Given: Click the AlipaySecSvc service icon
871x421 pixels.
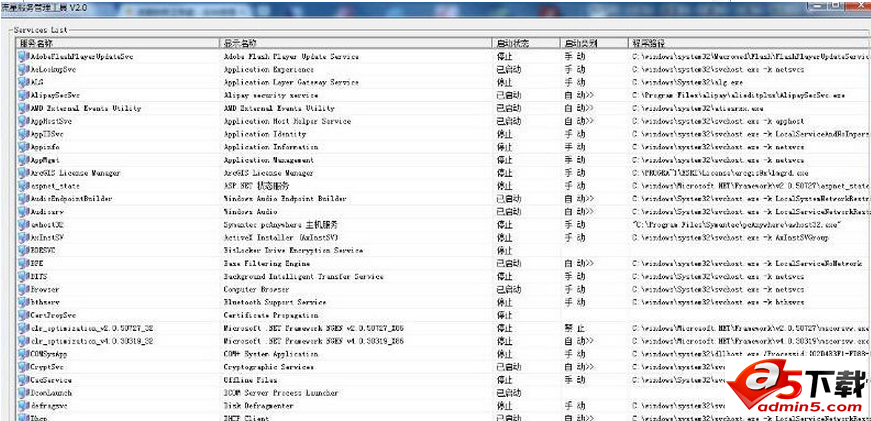Looking at the screenshot, I should (23, 95).
